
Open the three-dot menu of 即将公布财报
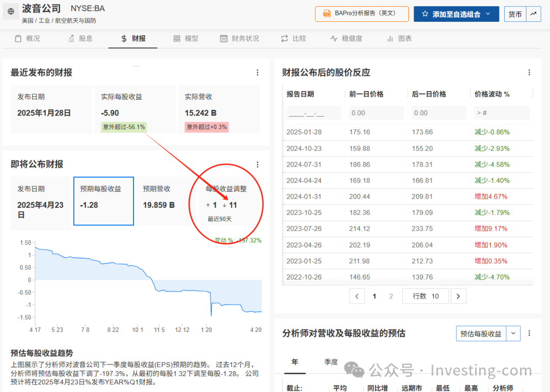[258, 164]
